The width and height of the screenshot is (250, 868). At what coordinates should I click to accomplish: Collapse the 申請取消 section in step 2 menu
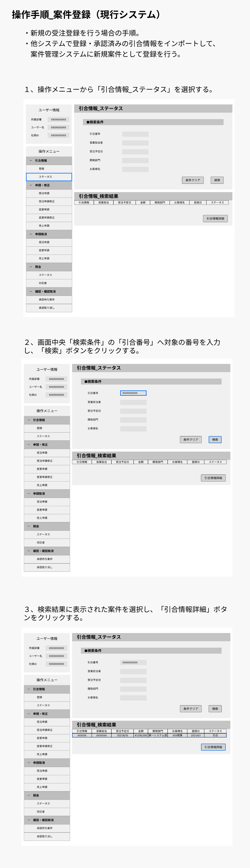29,494
